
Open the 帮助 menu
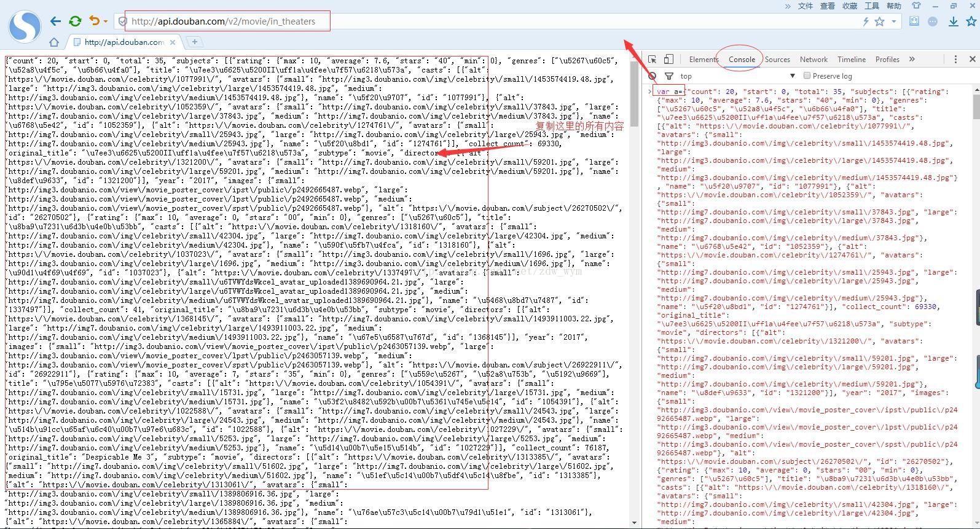894,6
